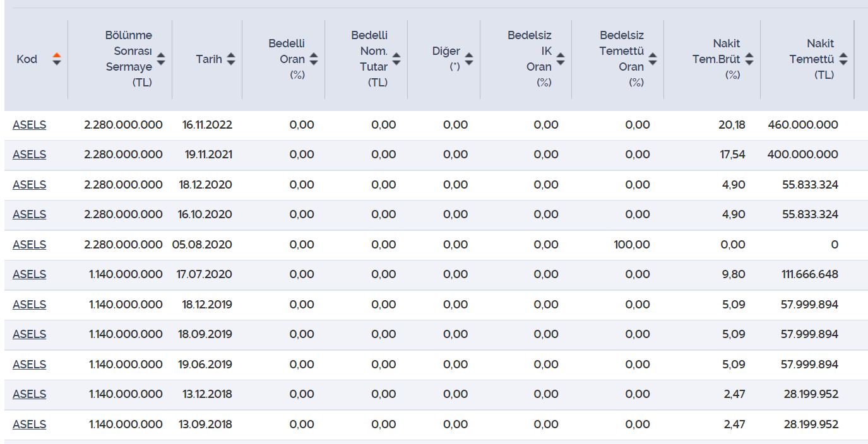The height and width of the screenshot is (444, 868).
Task: Select the ASELS link dated 17.07.2020
Action: click(30, 274)
